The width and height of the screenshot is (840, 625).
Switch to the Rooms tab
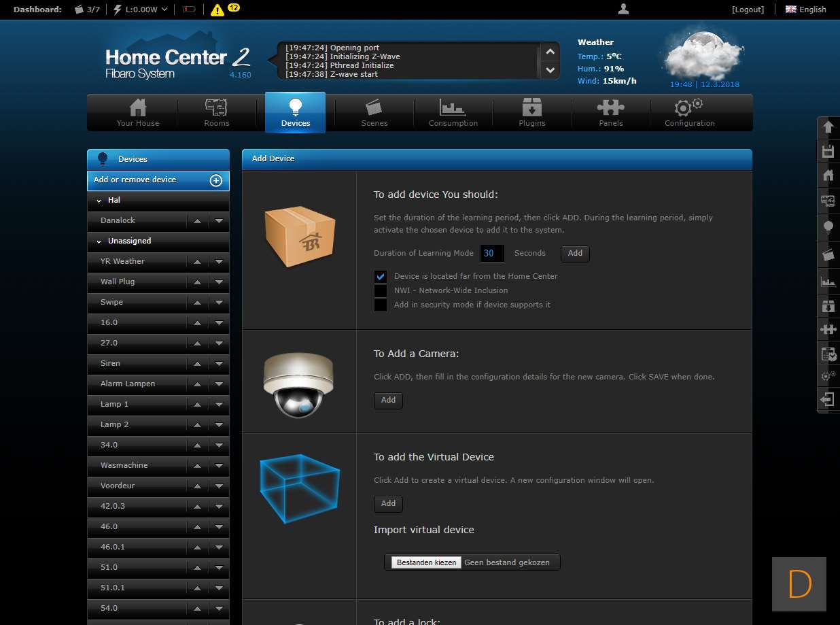click(x=217, y=112)
